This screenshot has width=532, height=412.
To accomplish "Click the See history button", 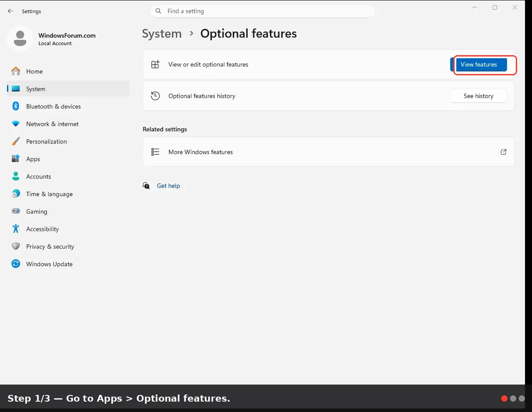I will click(478, 96).
